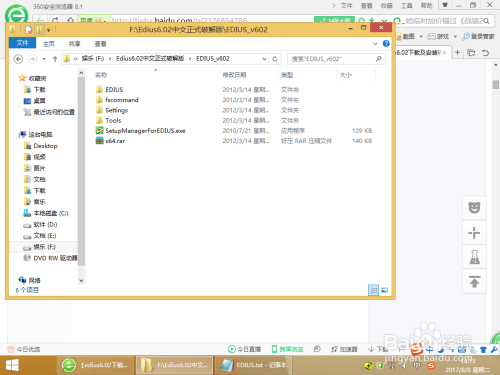The height and width of the screenshot is (375, 500).
Task: Click 登录管家 in browser toolbar
Action: click(x=478, y=36)
